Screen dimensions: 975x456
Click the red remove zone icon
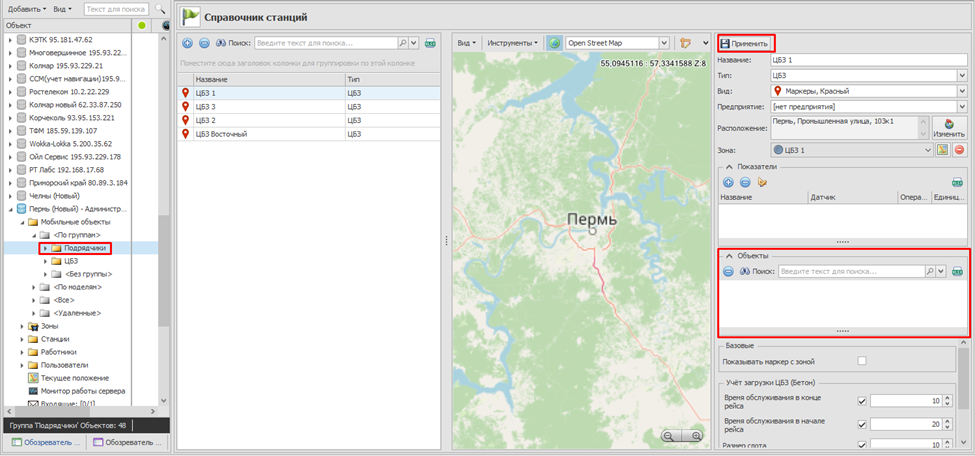point(959,150)
